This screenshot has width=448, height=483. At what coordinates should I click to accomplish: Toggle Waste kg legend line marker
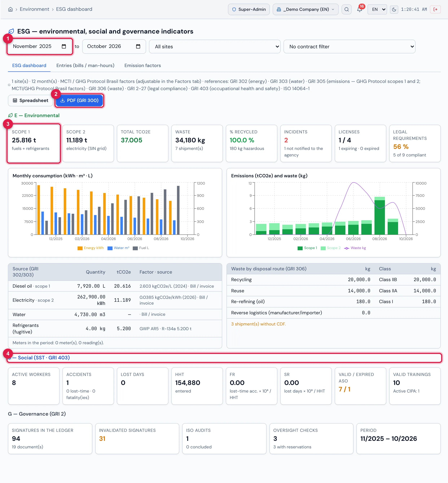[x=347, y=248]
